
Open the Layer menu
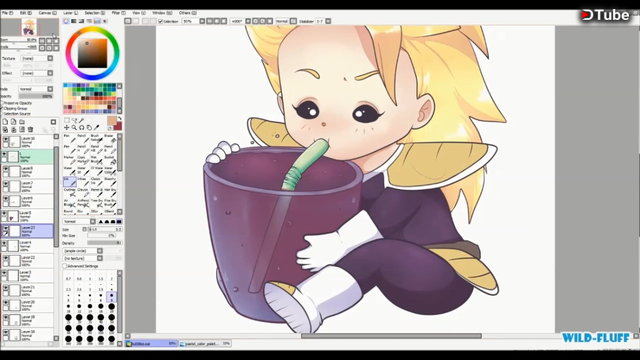pos(71,13)
